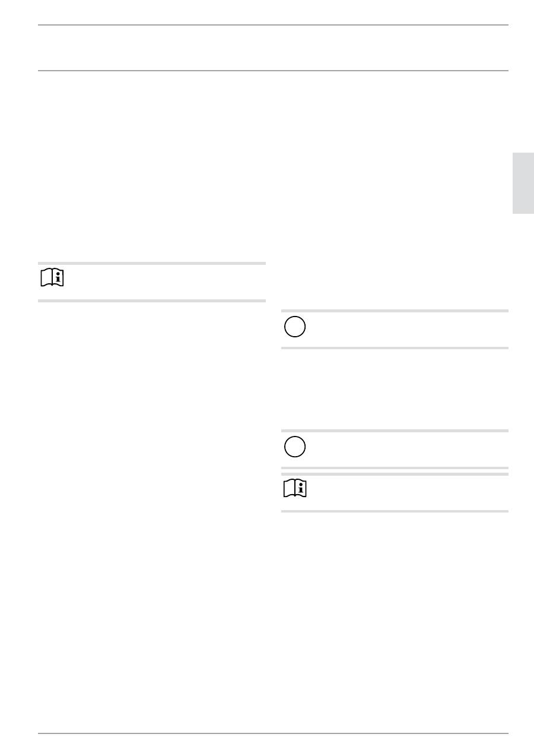Click blank area between the two circle notes
The width and height of the screenshot is (534, 756).
point(395,389)
